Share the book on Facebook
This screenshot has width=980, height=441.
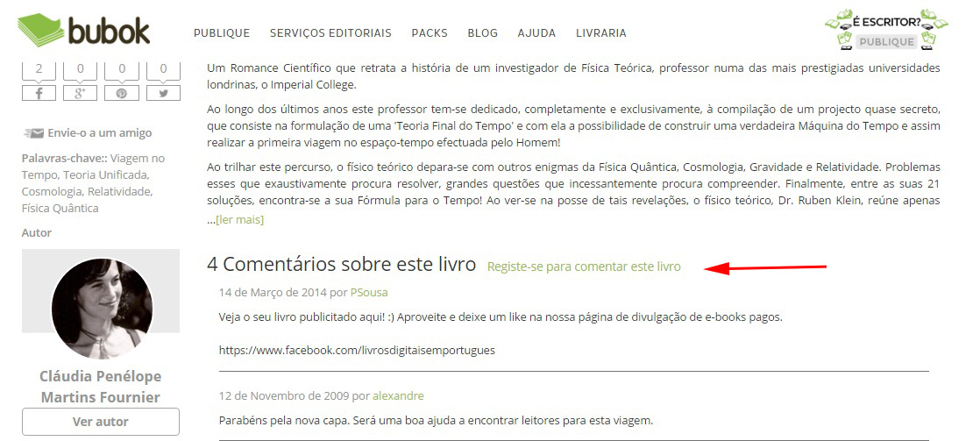pos(38,93)
